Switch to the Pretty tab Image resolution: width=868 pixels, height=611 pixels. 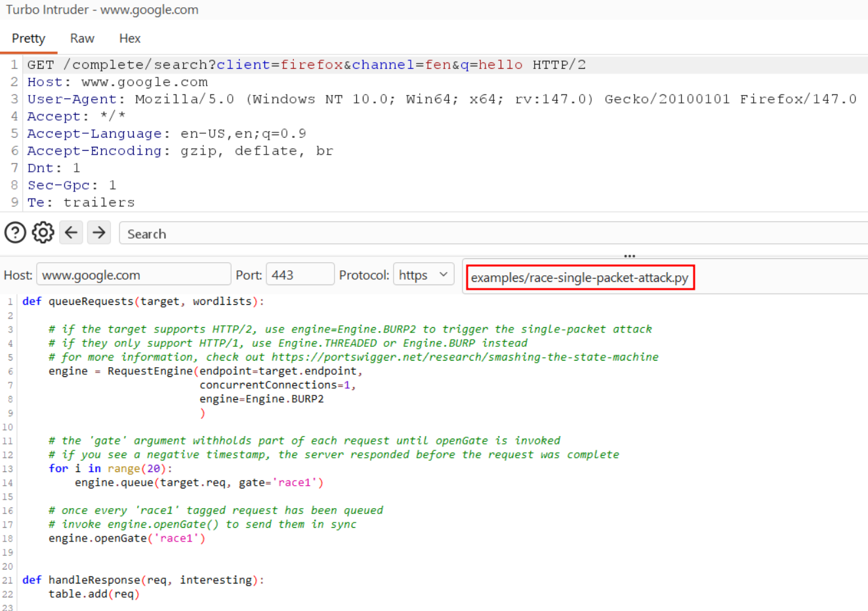click(28, 39)
